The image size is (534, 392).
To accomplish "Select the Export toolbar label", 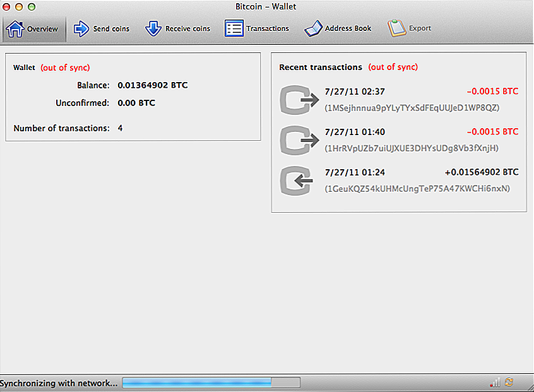I will [420, 28].
